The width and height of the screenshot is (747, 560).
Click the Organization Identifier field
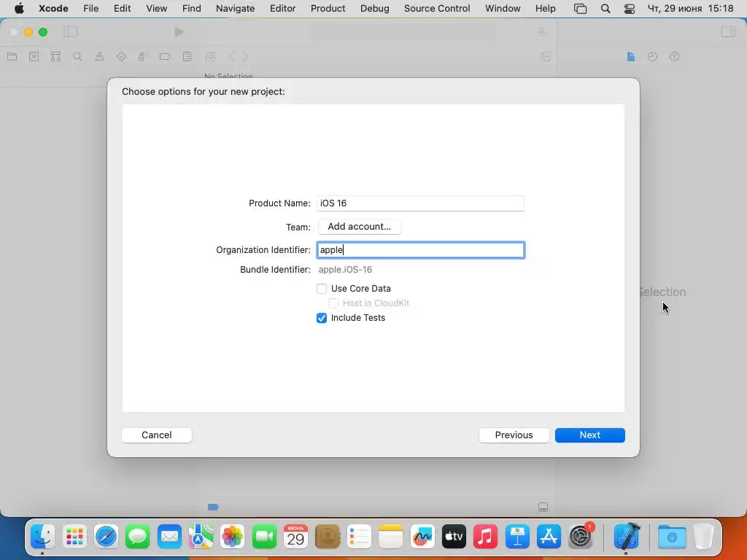pos(421,250)
